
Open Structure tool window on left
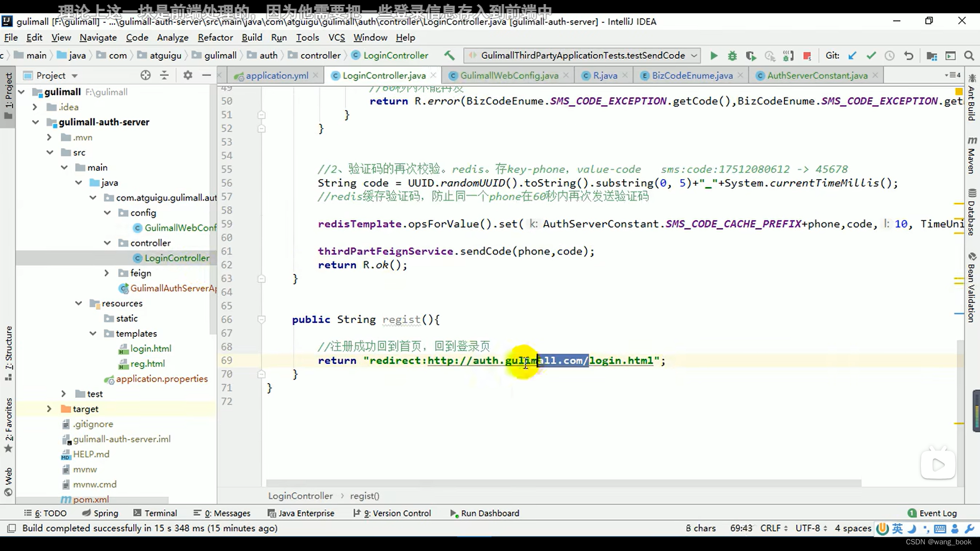8,353
